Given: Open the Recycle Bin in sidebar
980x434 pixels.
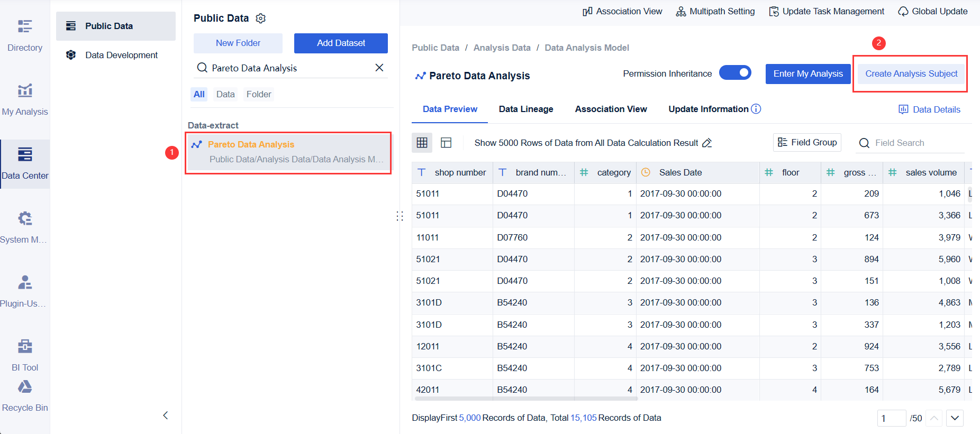Looking at the screenshot, I should point(25,396).
